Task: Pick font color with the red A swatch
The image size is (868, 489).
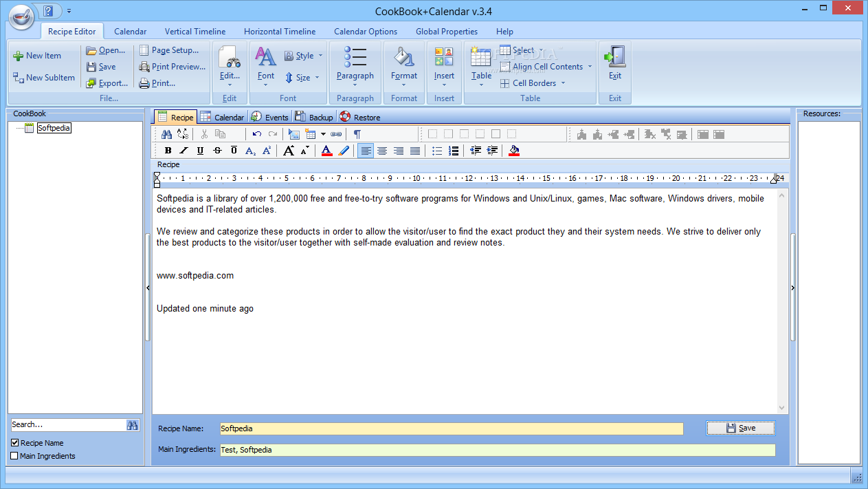Action: click(x=327, y=151)
